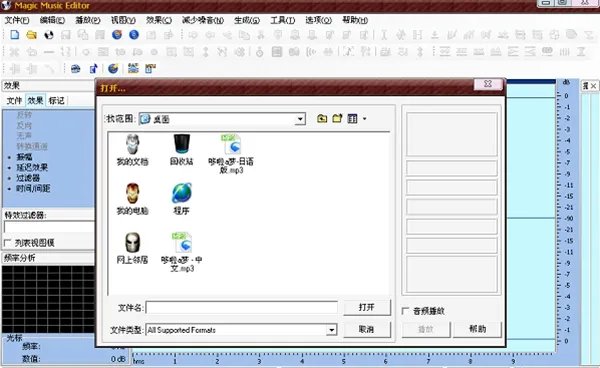This screenshot has width=600, height=368.
Task: Go up one folder level in Open dialog
Action: point(322,119)
